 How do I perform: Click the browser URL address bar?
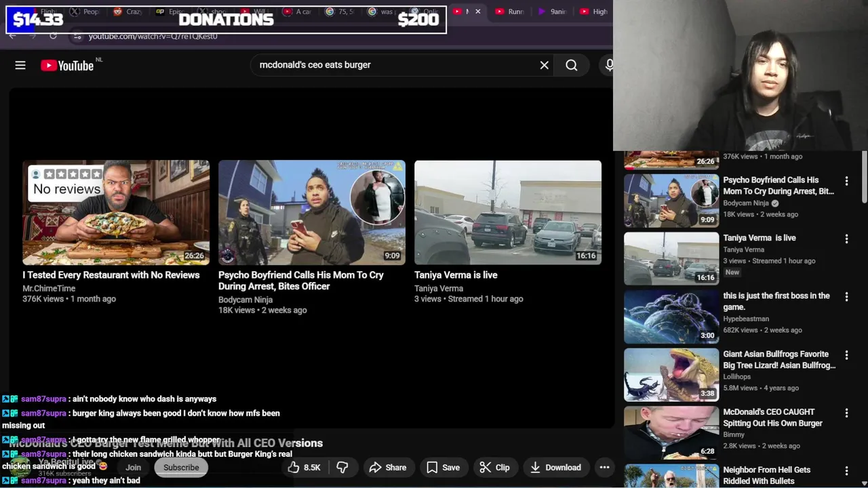(x=339, y=36)
